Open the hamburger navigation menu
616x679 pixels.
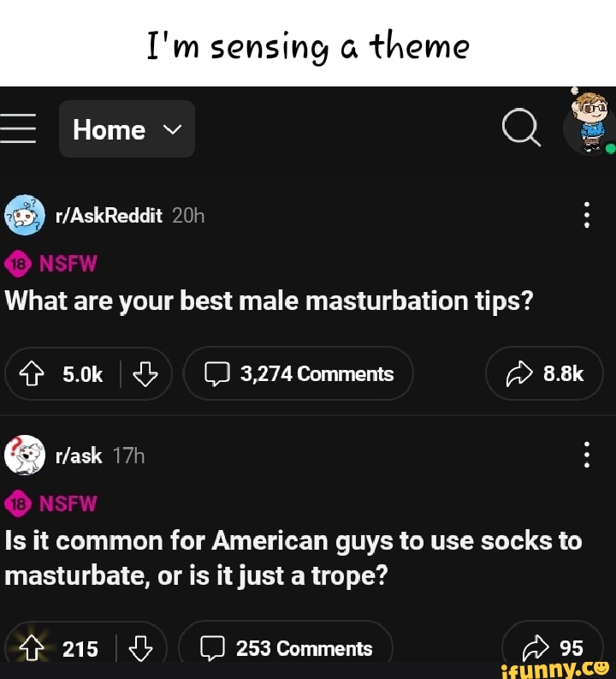tap(17, 128)
